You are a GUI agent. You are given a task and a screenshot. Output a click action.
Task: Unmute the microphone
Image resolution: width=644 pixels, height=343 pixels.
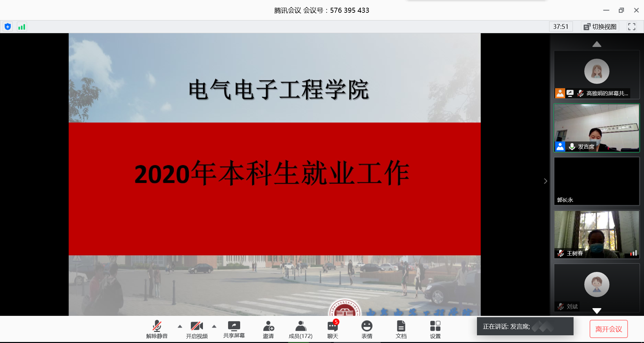[157, 329]
